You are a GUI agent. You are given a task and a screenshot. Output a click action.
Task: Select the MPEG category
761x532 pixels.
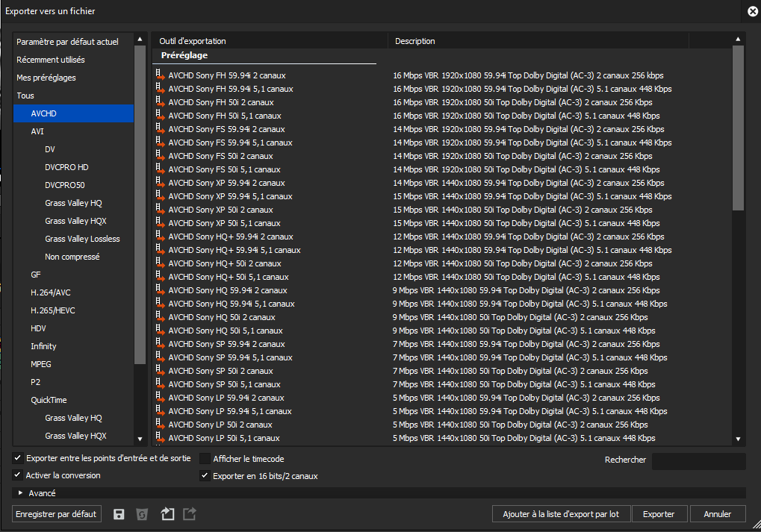(73, 364)
